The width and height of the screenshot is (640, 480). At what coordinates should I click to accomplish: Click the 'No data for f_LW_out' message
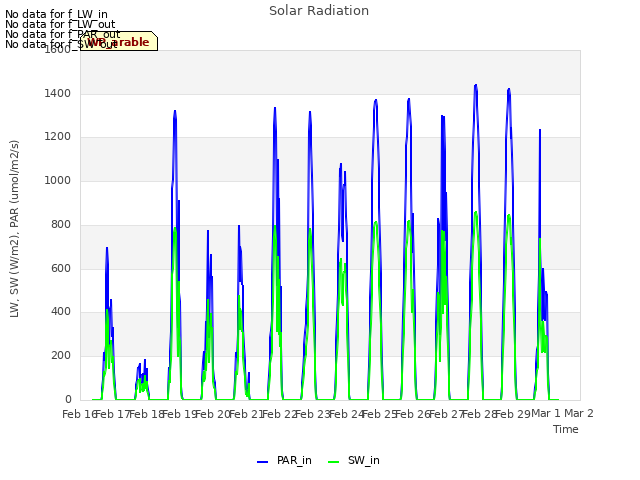(x=60, y=24)
